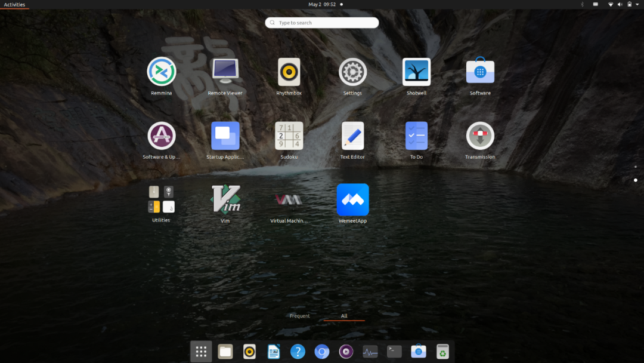Launch Shotwell photo manager

pos(416,76)
